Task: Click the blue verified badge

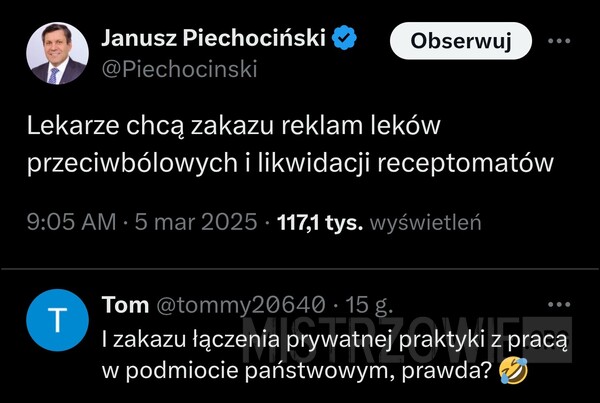Action: coord(346,40)
